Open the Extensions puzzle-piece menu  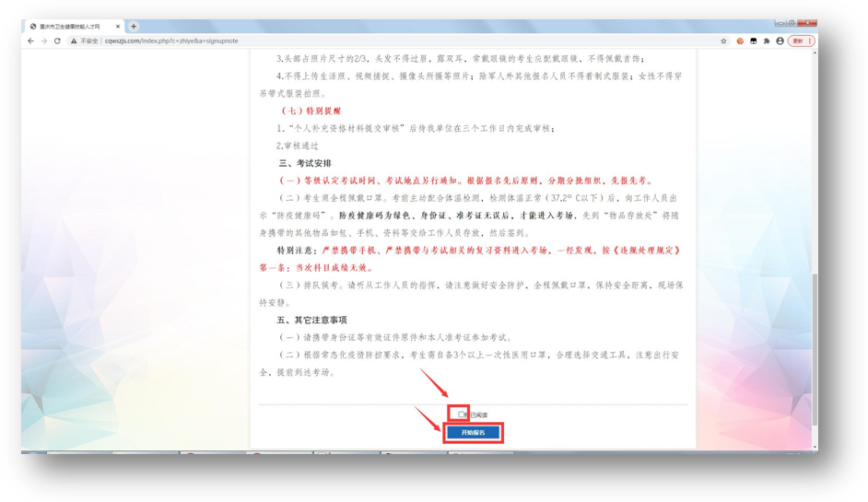click(766, 41)
